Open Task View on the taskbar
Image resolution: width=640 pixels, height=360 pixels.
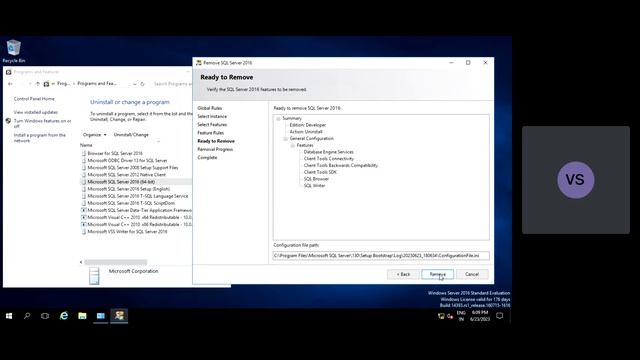pyautogui.click(x=45, y=316)
